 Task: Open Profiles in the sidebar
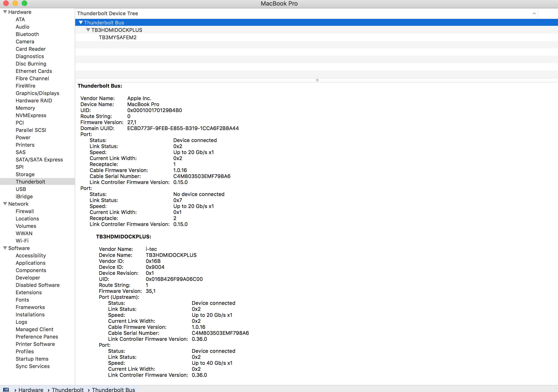25,351
